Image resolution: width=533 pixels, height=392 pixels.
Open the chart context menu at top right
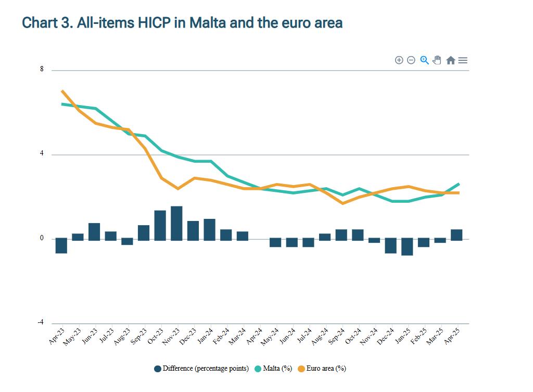click(x=463, y=60)
